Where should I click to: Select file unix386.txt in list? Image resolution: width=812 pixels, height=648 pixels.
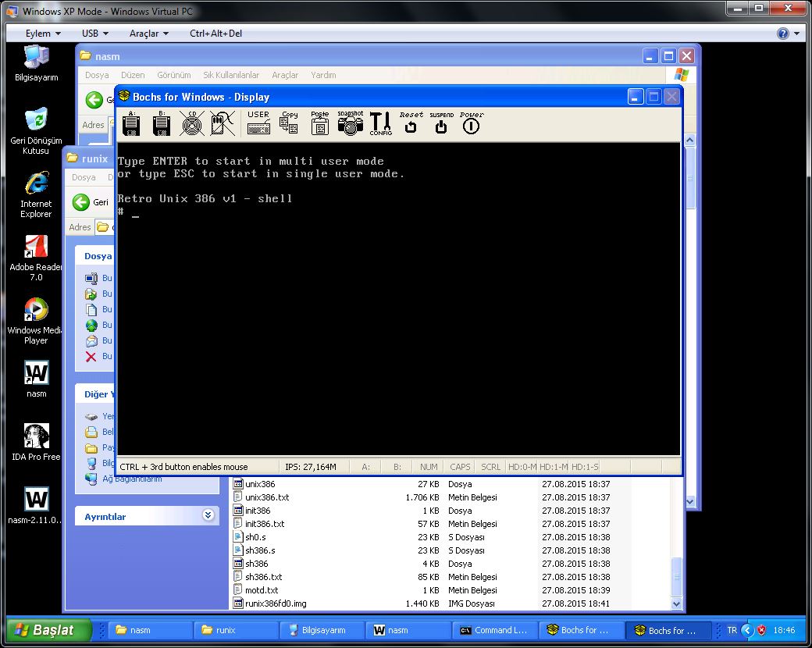(x=267, y=497)
